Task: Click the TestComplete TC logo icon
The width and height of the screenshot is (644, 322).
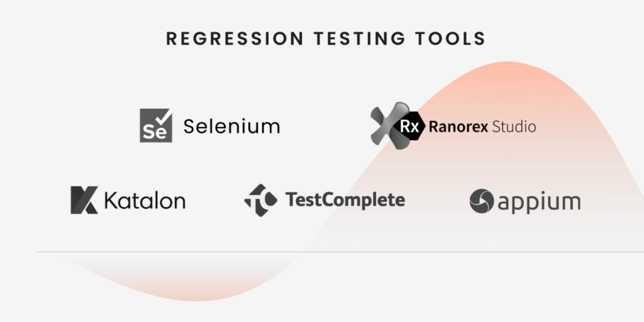Action: tap(260, 200)
